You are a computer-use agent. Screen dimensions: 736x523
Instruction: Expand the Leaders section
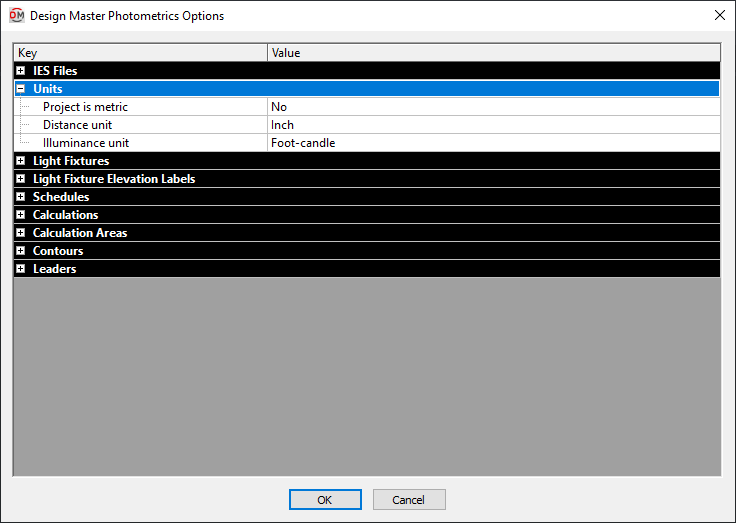pos(21,269)
